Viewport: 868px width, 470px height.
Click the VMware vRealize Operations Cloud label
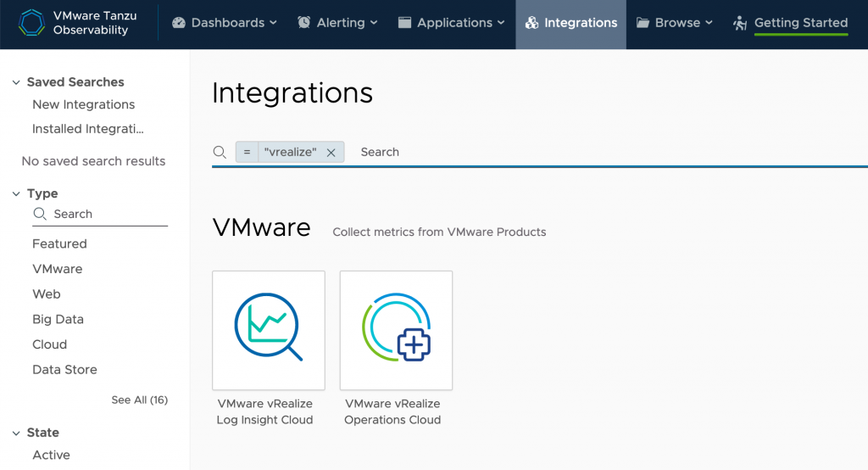pos(392,411)
